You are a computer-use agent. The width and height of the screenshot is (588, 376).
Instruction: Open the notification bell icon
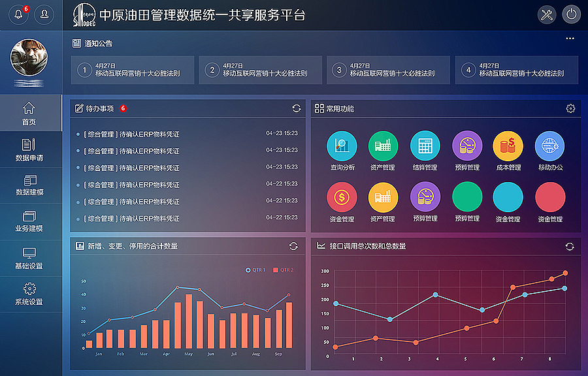(18, 14)
